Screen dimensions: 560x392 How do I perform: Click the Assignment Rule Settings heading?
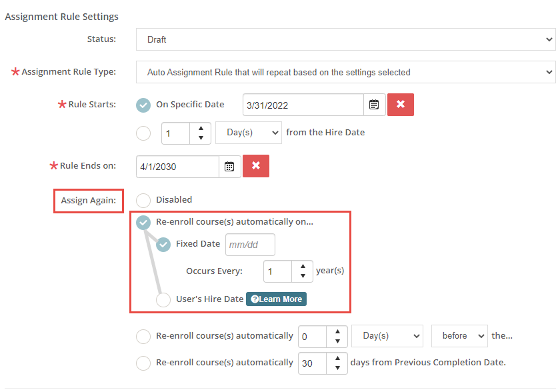61,17
